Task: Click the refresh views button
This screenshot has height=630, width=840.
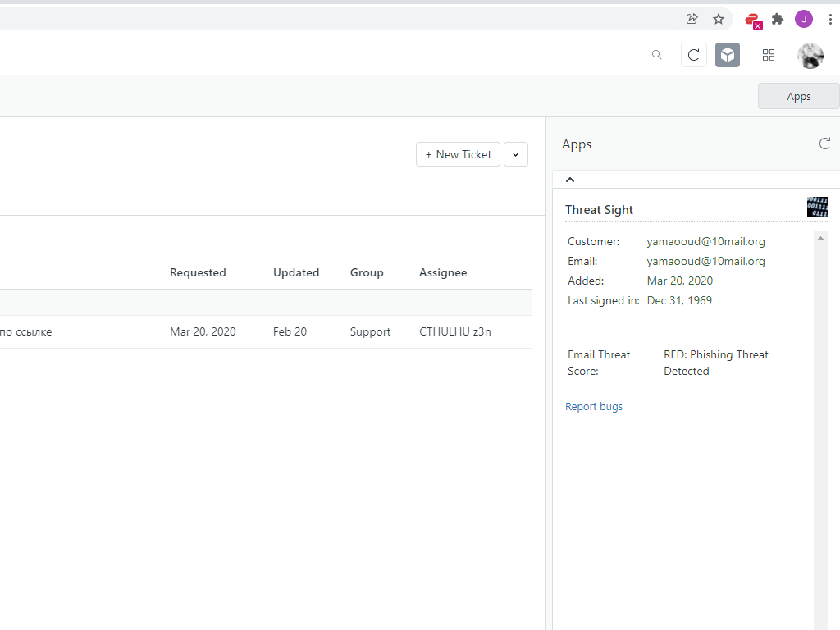Action: click(x=693, y=55)
